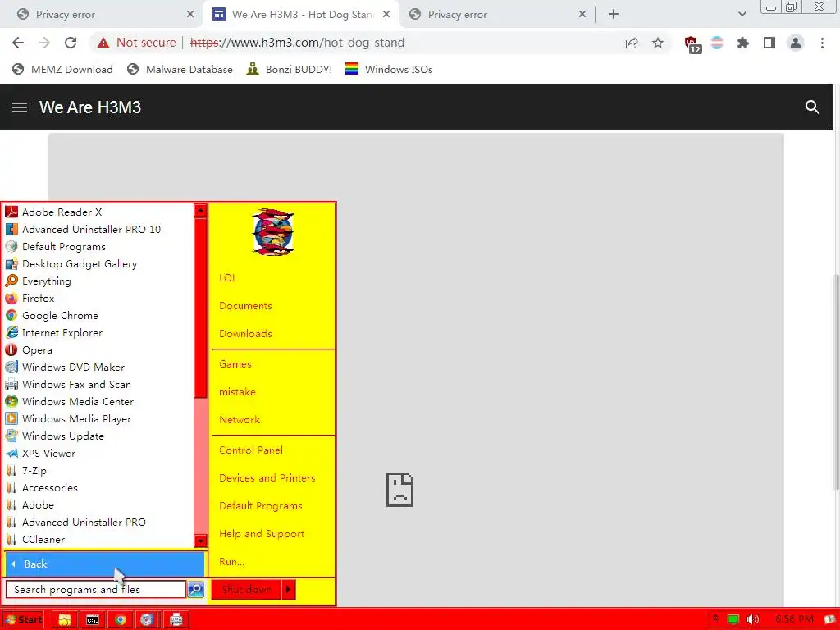Open Devices and Printers
Viewport: 840px width, 630px height.
click(267, 478)
